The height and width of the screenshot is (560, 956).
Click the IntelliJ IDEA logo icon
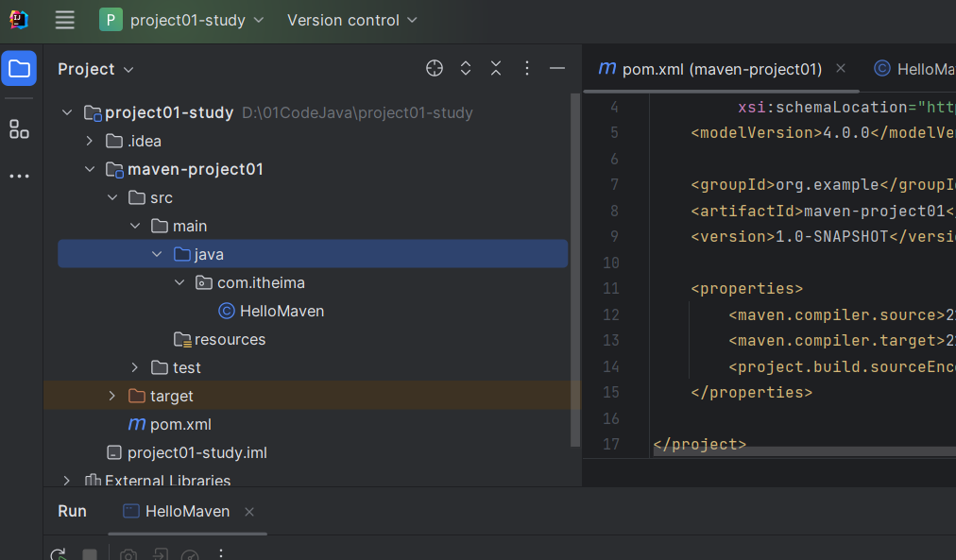(x=19, y=20)
